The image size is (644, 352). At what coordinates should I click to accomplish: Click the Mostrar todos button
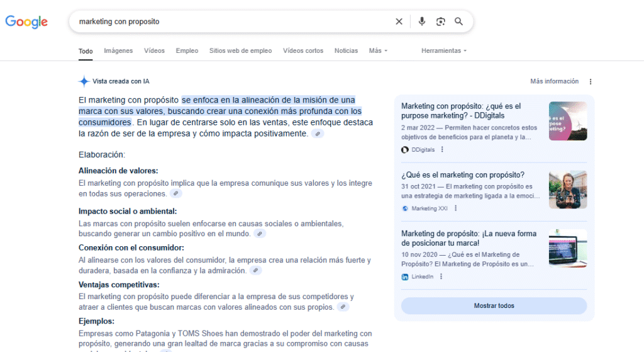tap(494, 306)
